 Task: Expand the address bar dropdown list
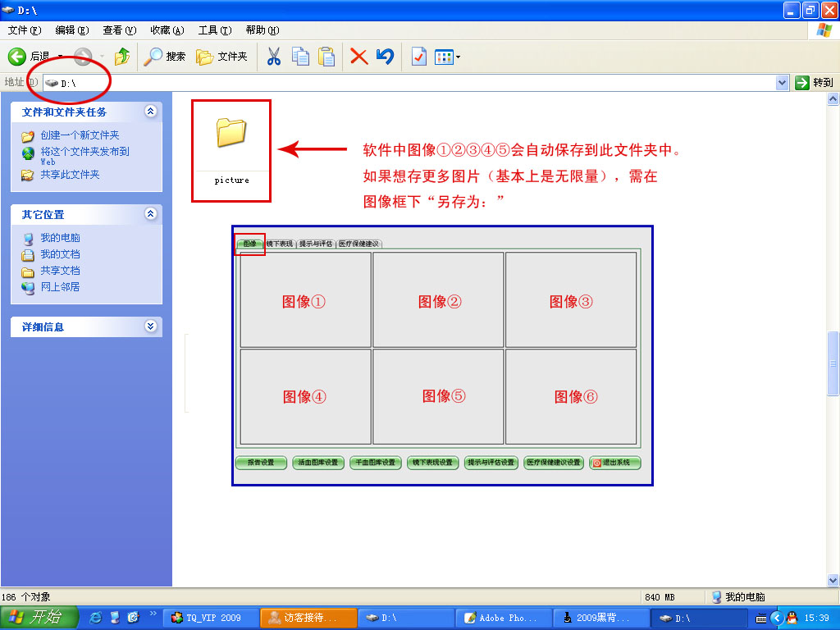click(782, 83)
